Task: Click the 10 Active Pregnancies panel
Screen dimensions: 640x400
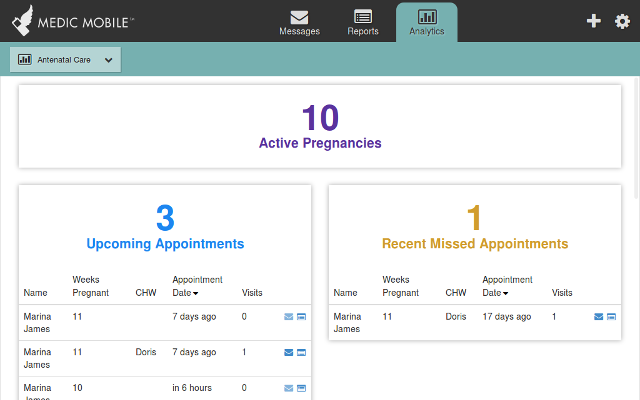Action: (320, 127)
